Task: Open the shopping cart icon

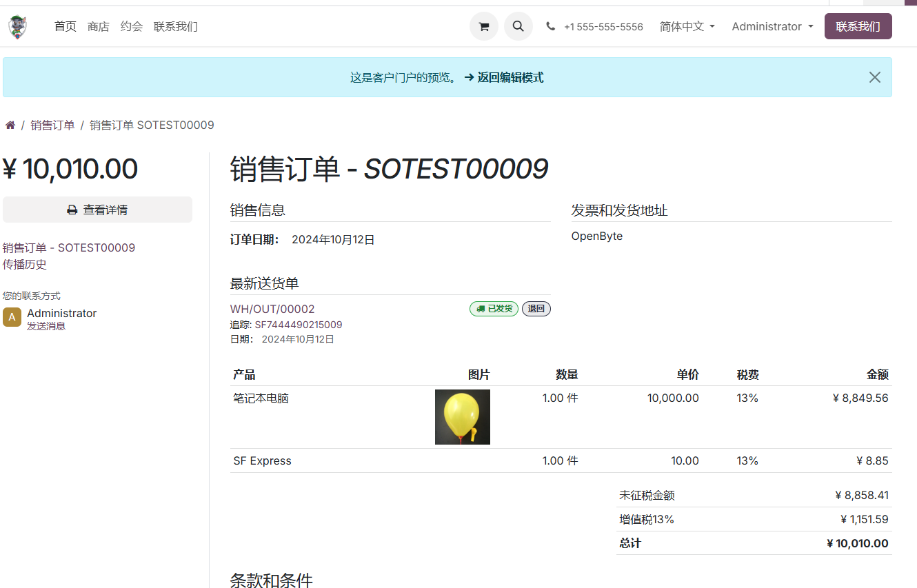Action: (x=484, y=27)
